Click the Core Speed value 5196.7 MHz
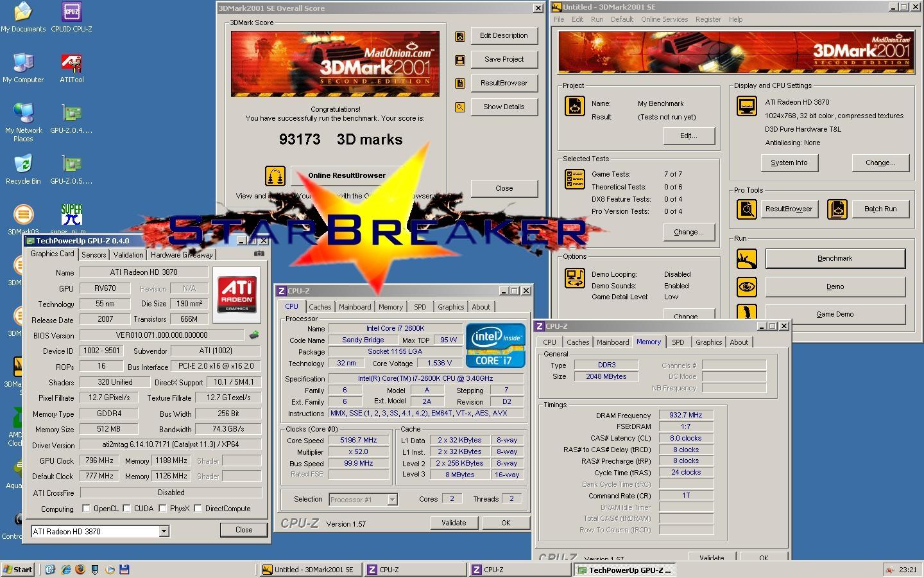The width and height of the screenshot is (924, 578). [358, 440]
